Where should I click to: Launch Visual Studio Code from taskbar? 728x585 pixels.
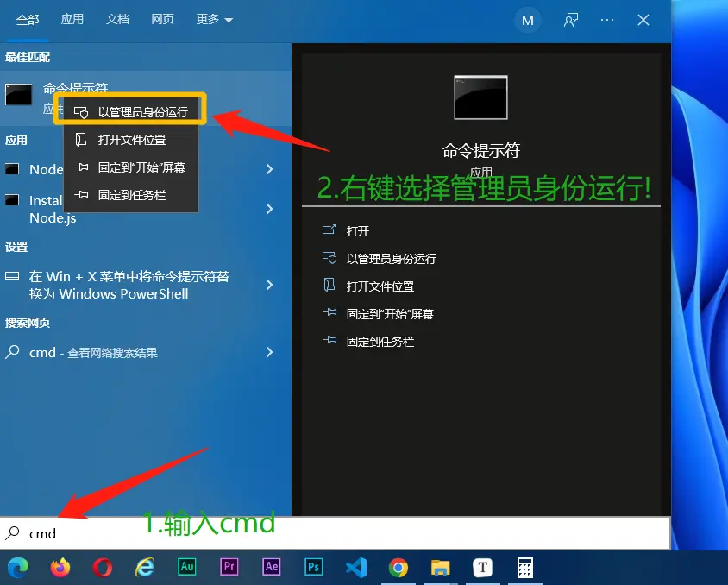tap(355, 567)
